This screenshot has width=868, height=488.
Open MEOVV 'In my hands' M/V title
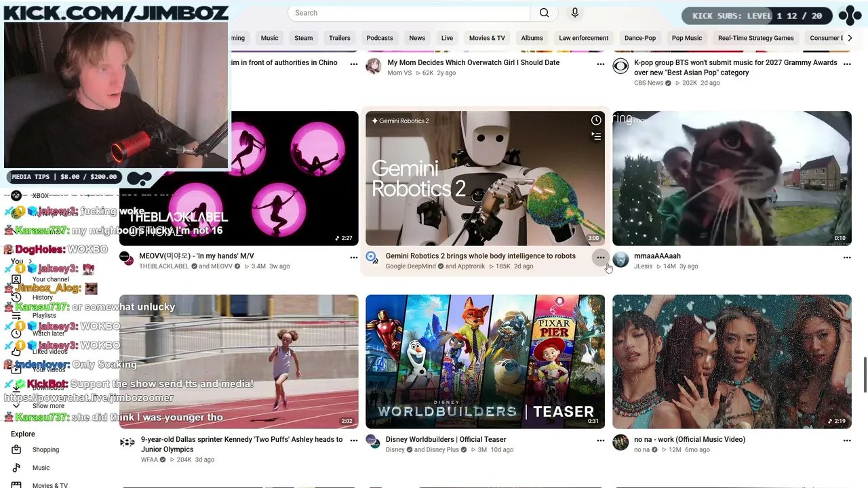coord(197,256)
